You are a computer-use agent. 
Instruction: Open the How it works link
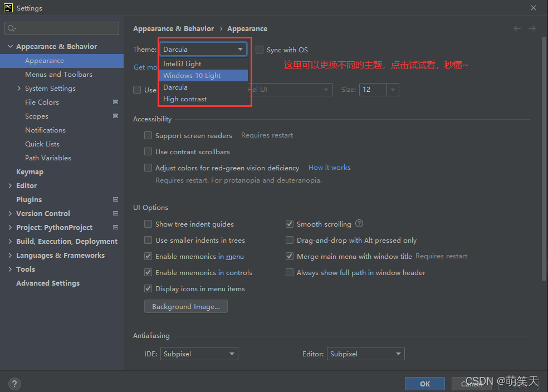click(329, 168)
